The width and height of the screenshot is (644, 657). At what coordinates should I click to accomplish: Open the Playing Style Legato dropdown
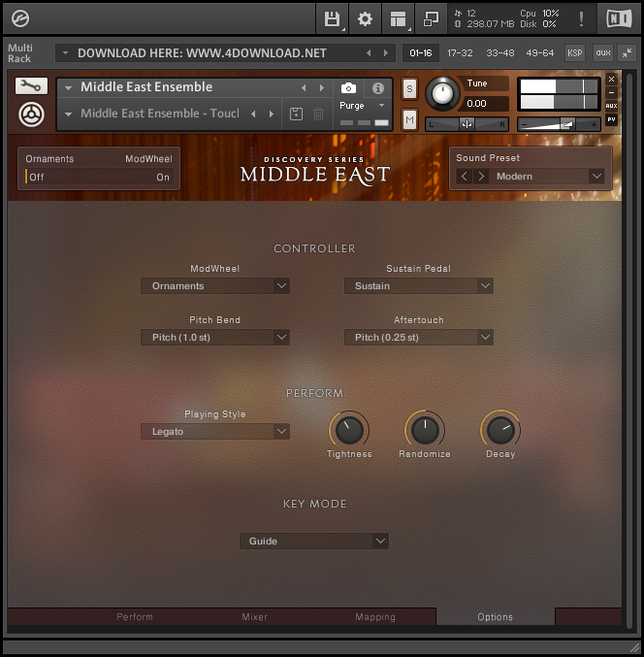pos(215,432)
